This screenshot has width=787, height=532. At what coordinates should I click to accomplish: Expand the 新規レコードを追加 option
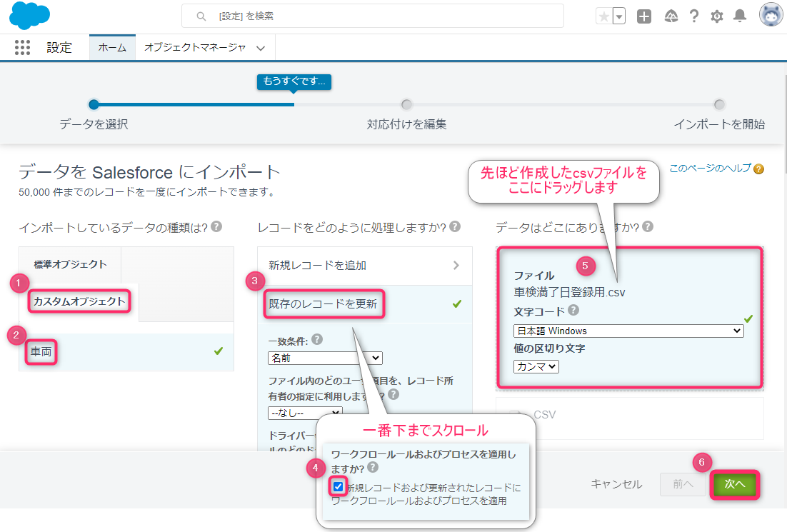coord(365,266)
